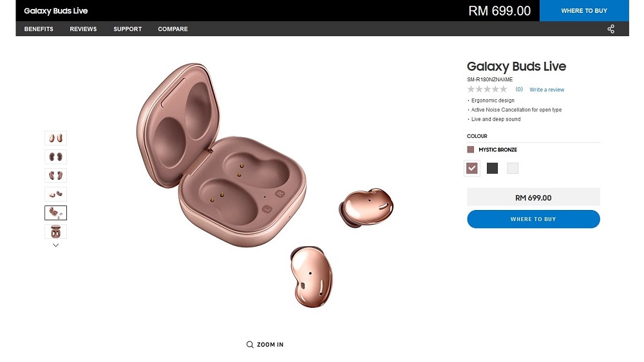Open the Benefits tab
Screen dimensions: 644x362
click(39, 29)
